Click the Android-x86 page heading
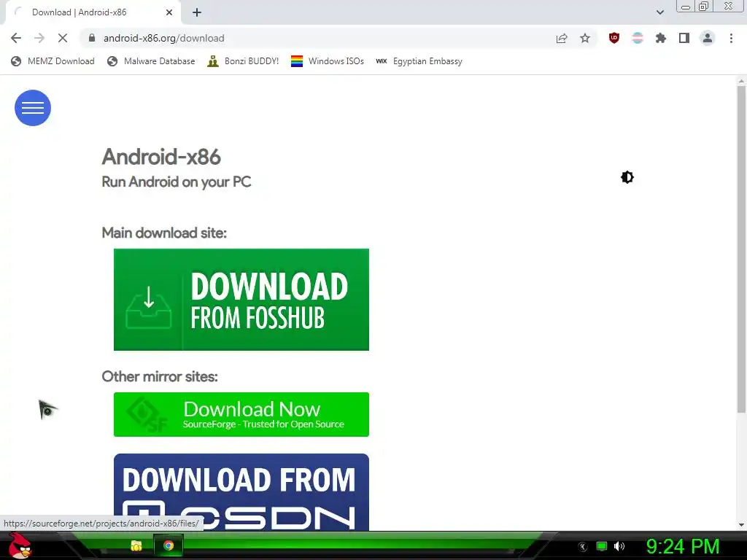Screen dimensions: 747x560 [161, 157]
